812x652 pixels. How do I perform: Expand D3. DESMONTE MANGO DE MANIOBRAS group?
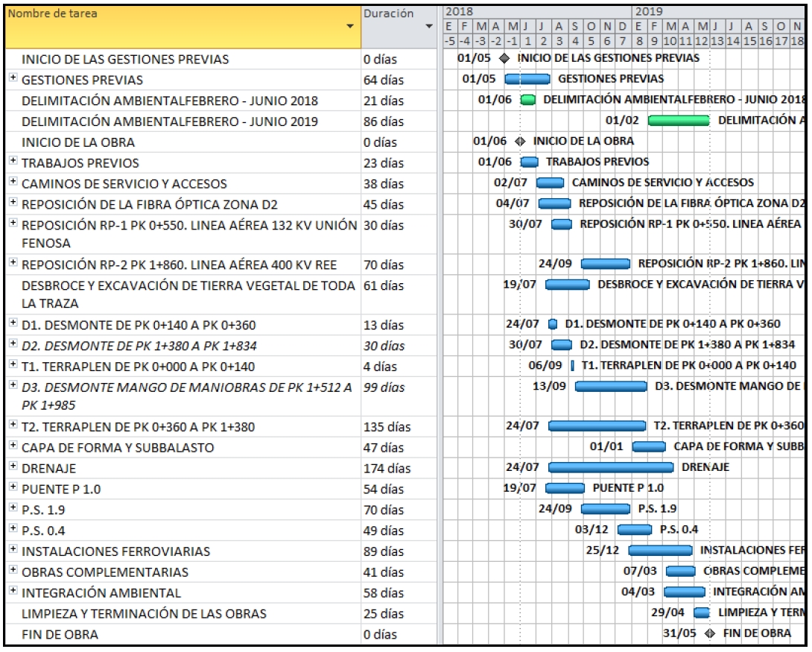[x=13, y=384]
